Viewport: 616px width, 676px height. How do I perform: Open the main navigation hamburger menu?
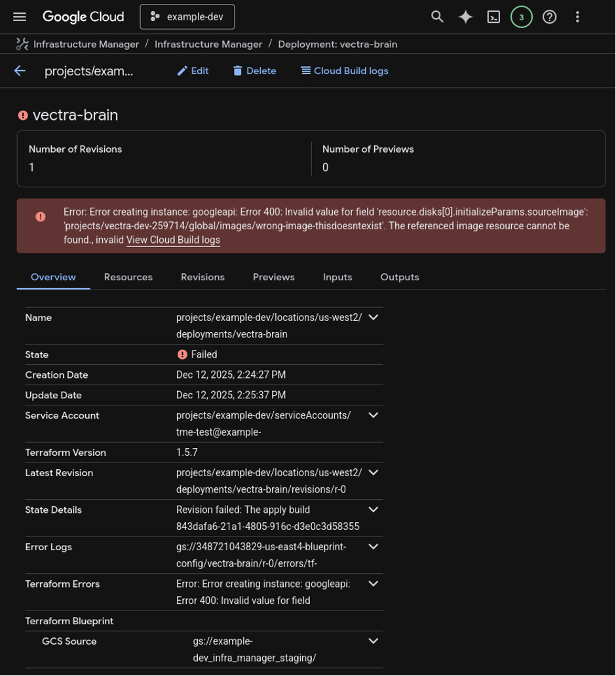point(20,17)
